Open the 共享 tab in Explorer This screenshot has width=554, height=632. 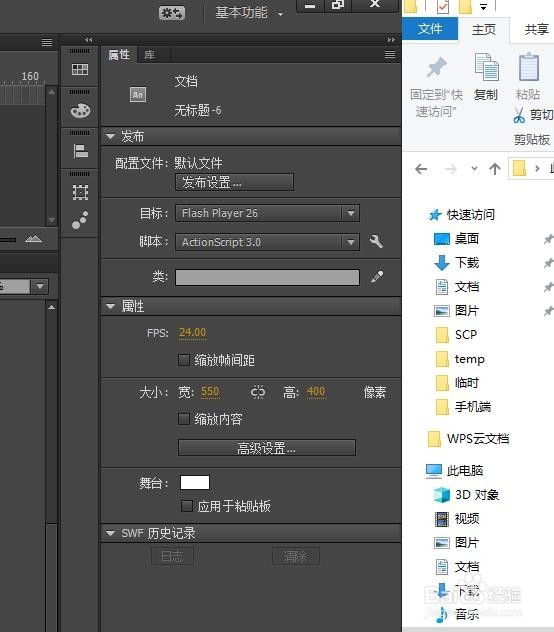click(537, 29)
